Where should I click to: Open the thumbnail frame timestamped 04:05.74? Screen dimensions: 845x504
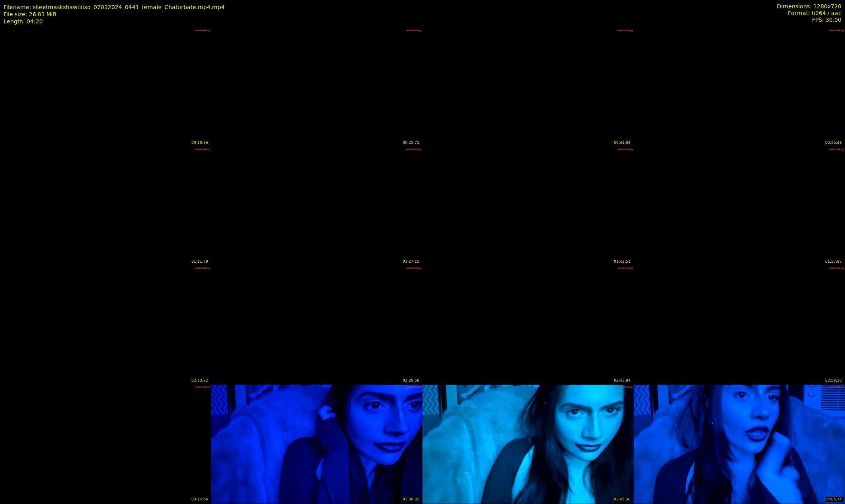[739, 444]
